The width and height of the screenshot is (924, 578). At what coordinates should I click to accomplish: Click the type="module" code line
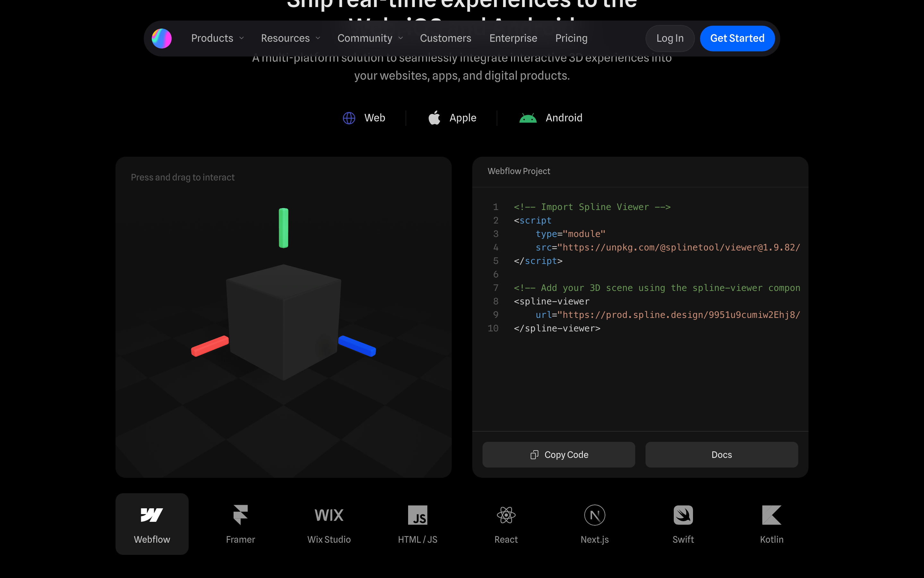(570, 234)
